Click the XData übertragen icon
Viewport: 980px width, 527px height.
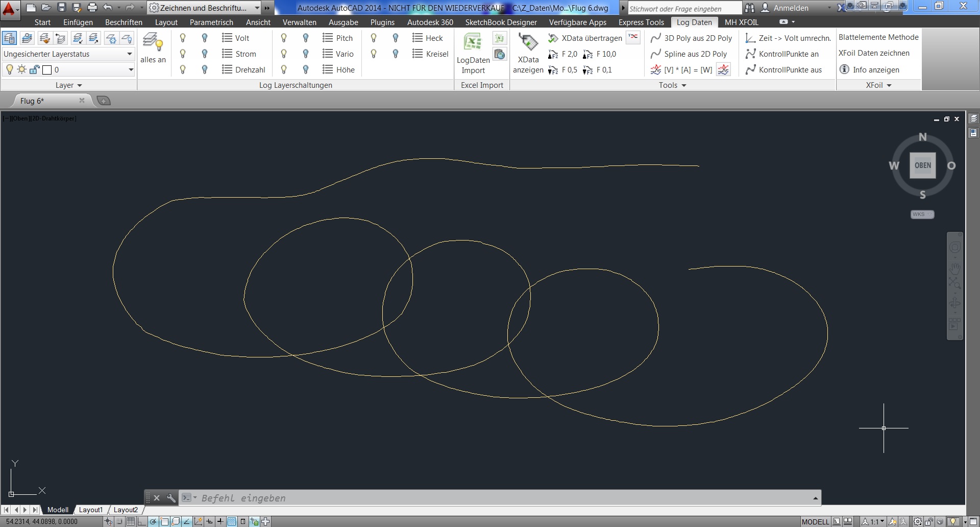553,38
